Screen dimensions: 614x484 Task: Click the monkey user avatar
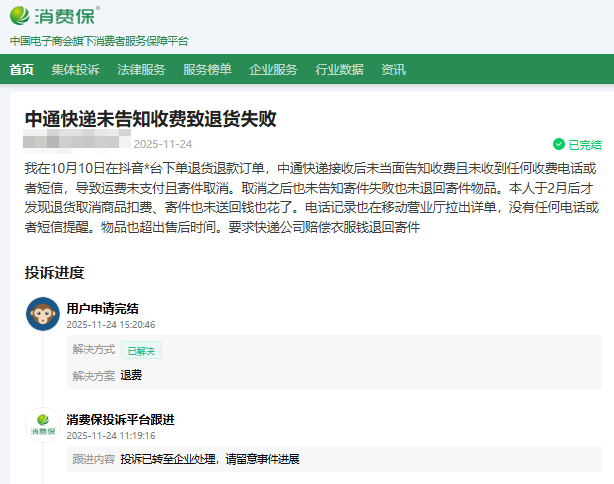coord(42,314)
